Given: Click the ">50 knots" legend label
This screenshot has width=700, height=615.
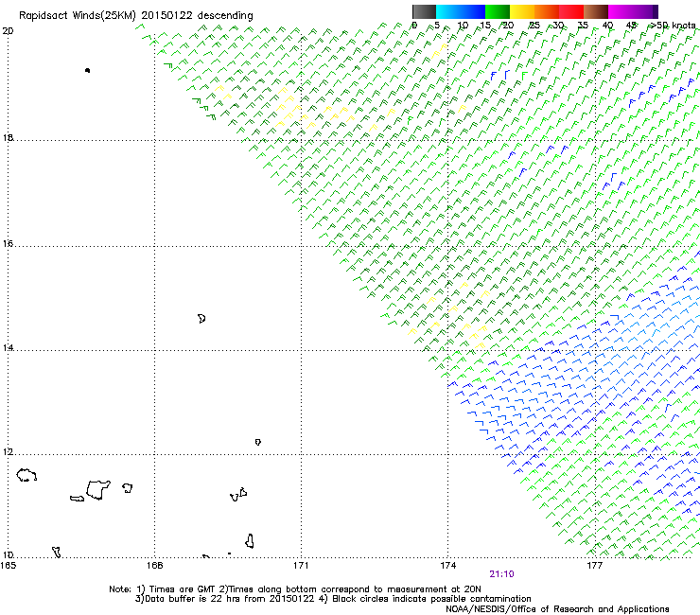Looking at the screenshot, I should (x=672, y=26).
